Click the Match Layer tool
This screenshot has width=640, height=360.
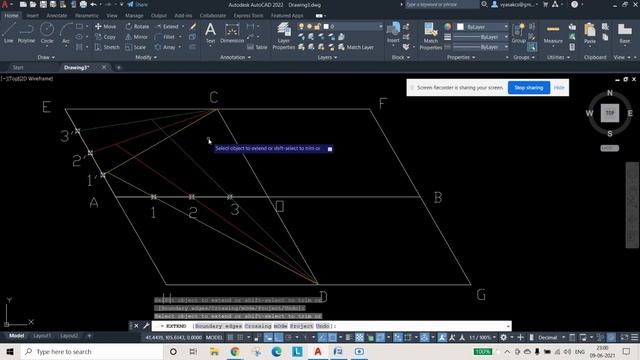tap(356, 47)
